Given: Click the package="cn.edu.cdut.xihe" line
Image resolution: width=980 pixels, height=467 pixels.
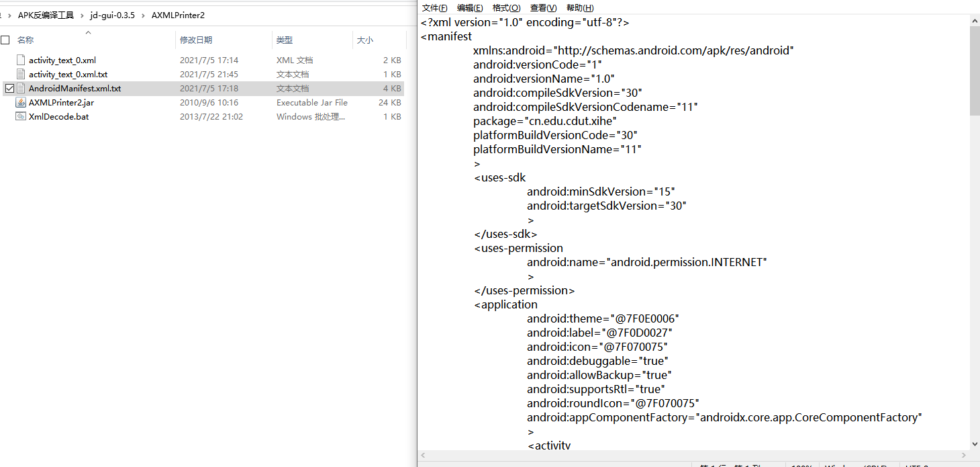Looking at the screenshot, I should 545,121.
